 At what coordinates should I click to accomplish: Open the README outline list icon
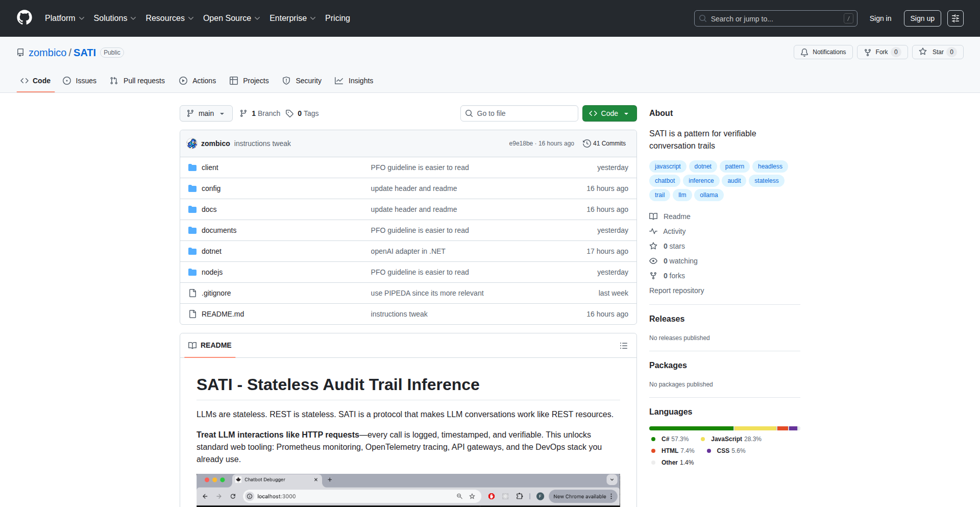(x=623, y=346)
